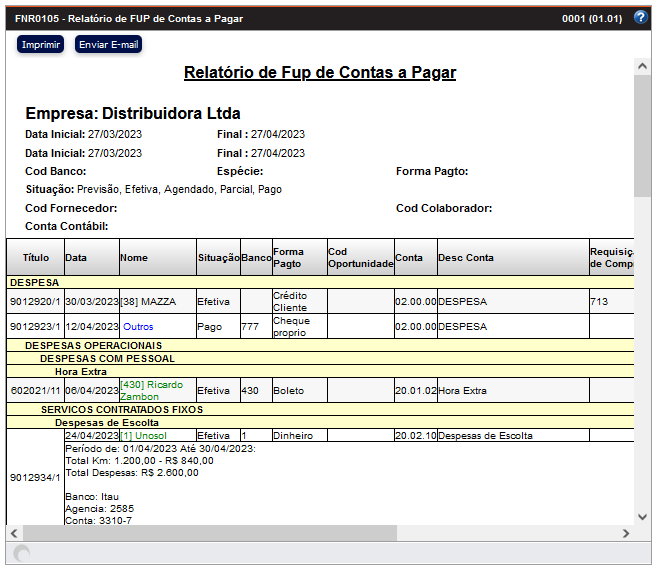The image size is (653, 567).
Task: Click the loading spinner in the status bar
Action: point(22,554)
